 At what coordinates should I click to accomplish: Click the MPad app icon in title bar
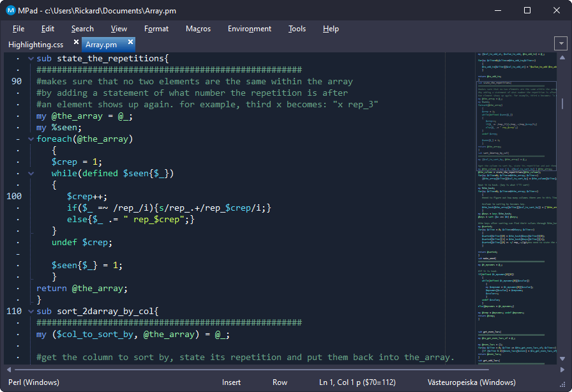tap(11, 10)
